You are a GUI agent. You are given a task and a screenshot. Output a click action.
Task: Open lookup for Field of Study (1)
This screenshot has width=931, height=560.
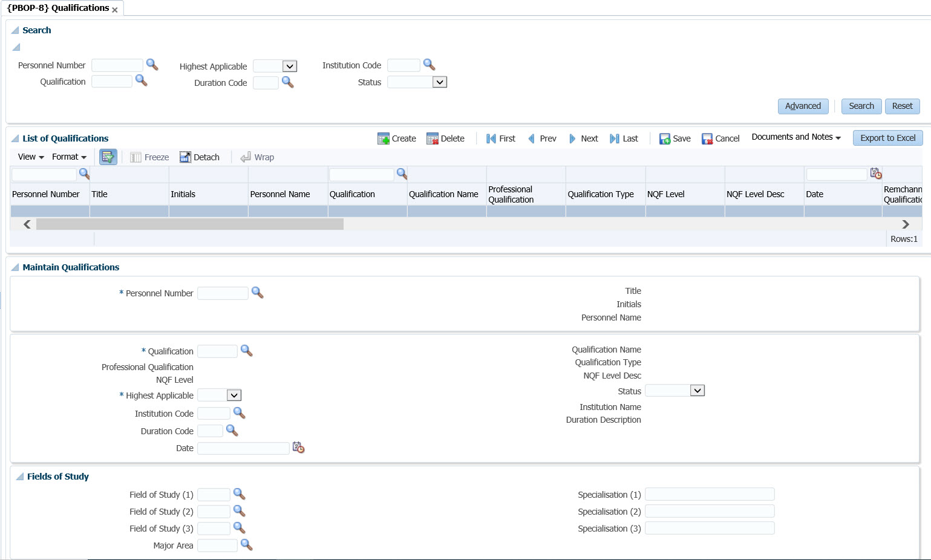(239, 494)
